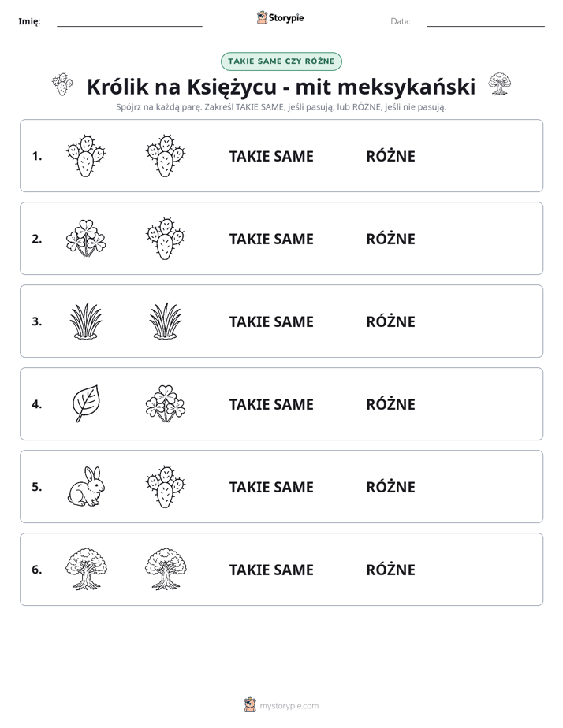Click the cactus icon beside the title

(x=62, y=84)
